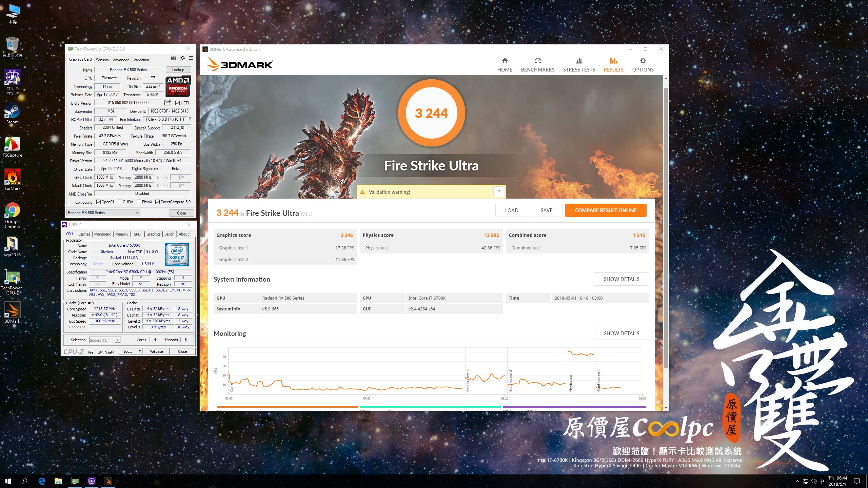Viewport: 868px width, 488px height.
Task: Select the 3DMark desktop shortcut icon
Action: point(13,313)
